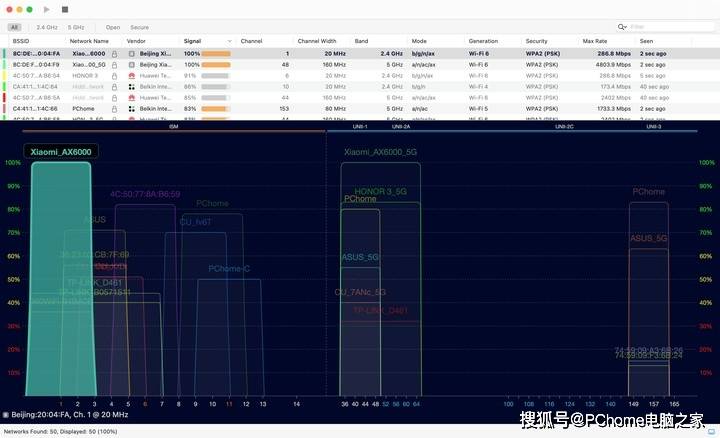Sort by Mode column header
Image resolution: width=720 pixels, height=438 pixels.
[x=419, y=41]
